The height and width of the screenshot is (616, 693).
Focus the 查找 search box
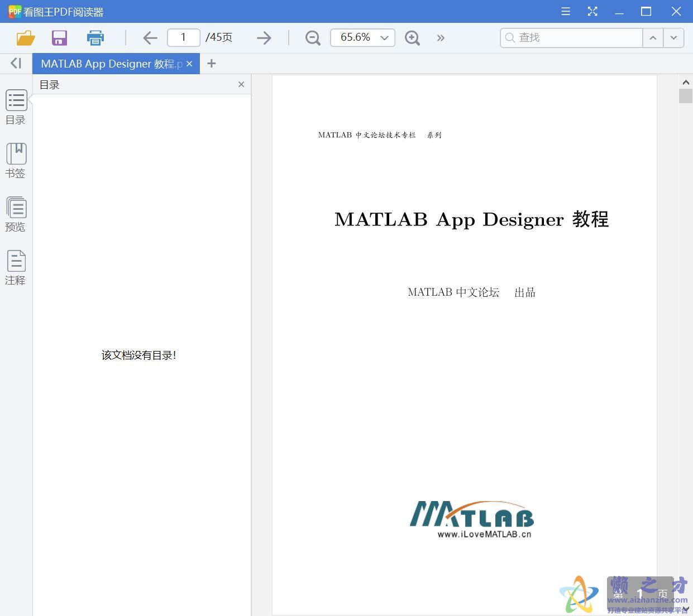pos(571,37)
